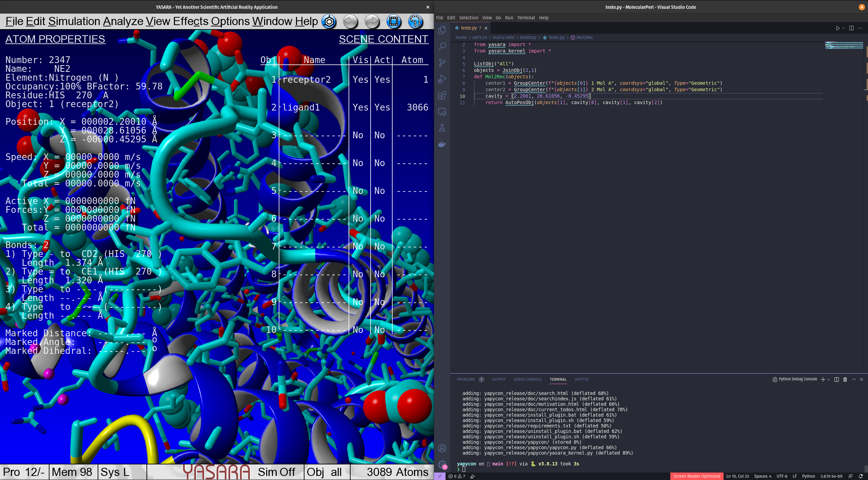
Task: Open the UTF-8 encoding selector
Action: coord(782,476)
